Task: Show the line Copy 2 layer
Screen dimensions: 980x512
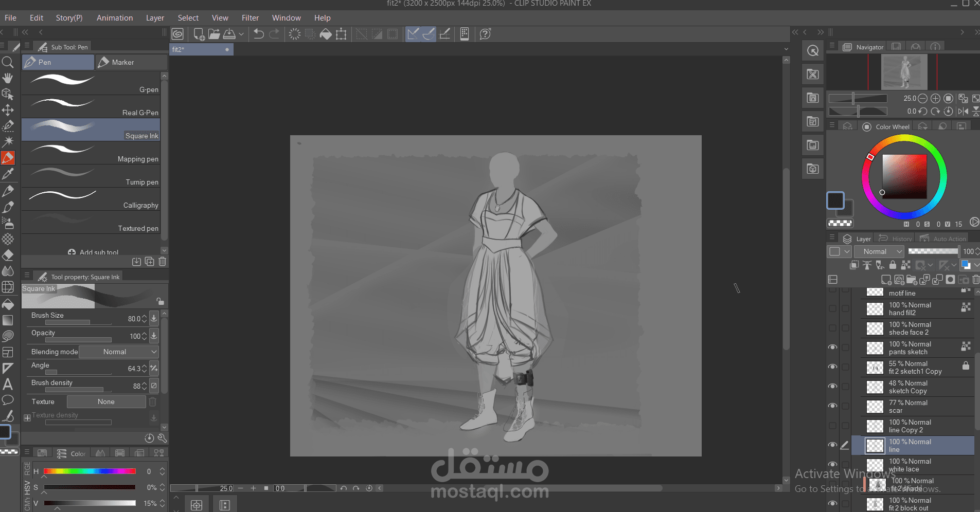Action: pos(832,426)
